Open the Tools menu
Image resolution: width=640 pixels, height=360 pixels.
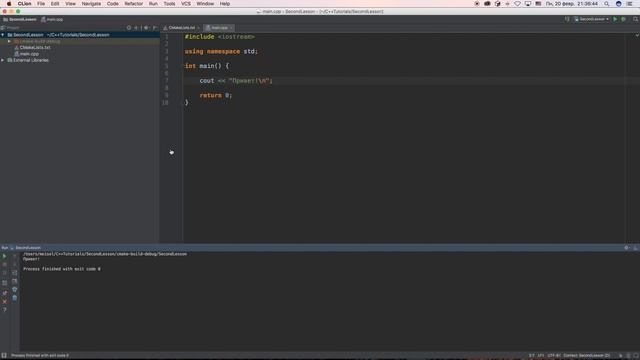tap(169, 4)
